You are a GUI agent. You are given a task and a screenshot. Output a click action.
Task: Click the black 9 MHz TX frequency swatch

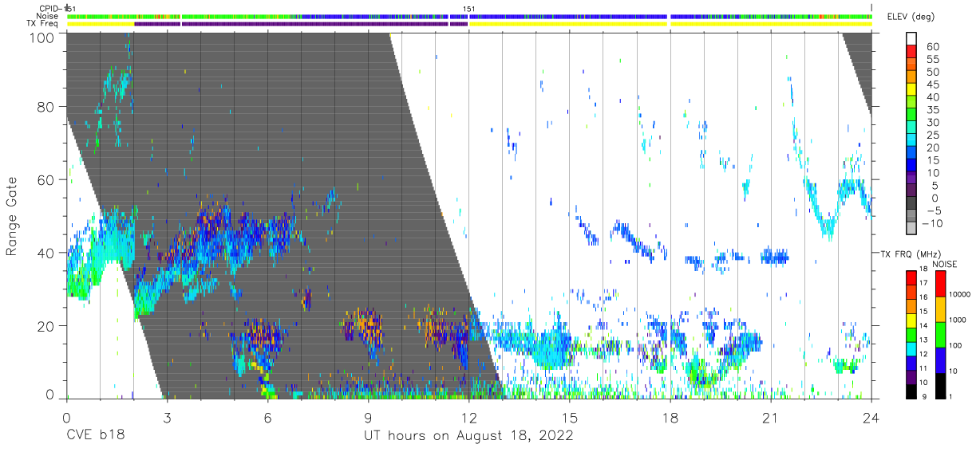tap(911, 391)
